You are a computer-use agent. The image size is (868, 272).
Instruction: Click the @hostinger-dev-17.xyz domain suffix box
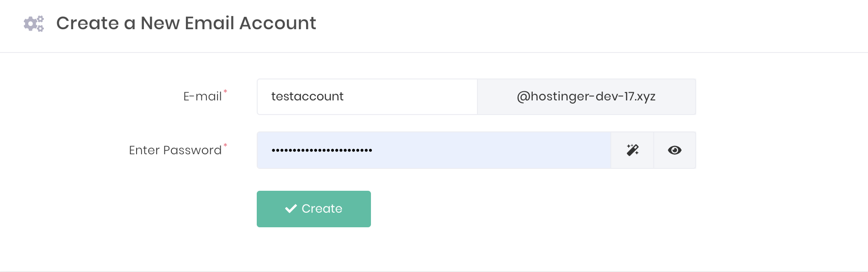(x=587, y=97)
